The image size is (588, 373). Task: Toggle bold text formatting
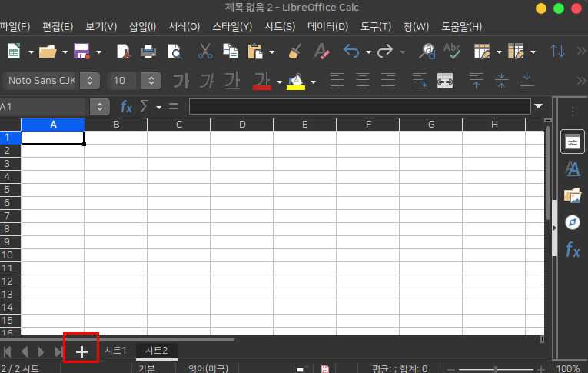(x=181, y=81)
